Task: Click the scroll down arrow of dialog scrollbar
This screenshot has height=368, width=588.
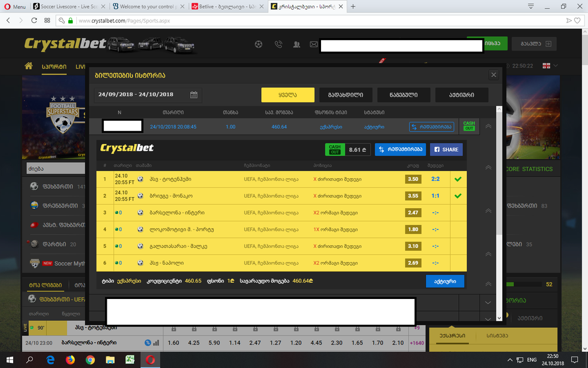Action: pyautogui.click(x=499, y=317)
